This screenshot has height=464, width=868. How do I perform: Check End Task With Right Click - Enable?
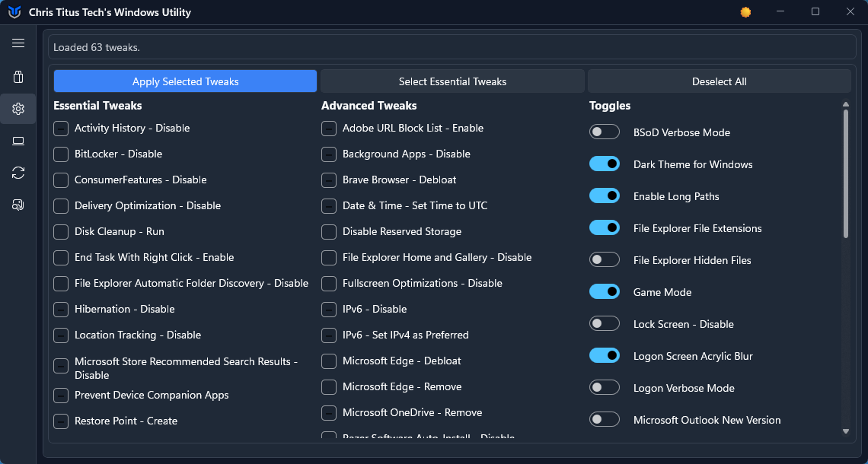click(x=61, y=258)
